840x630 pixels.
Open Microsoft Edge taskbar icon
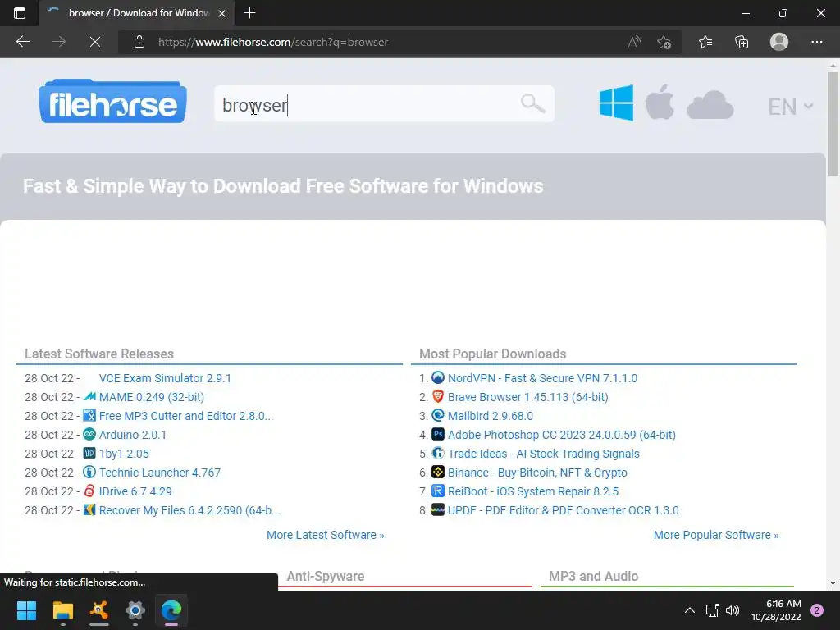pos(171,610)
